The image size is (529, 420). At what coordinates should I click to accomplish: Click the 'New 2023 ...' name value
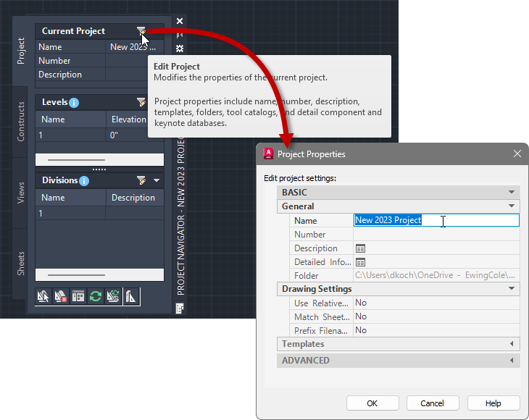click(133, 47)
